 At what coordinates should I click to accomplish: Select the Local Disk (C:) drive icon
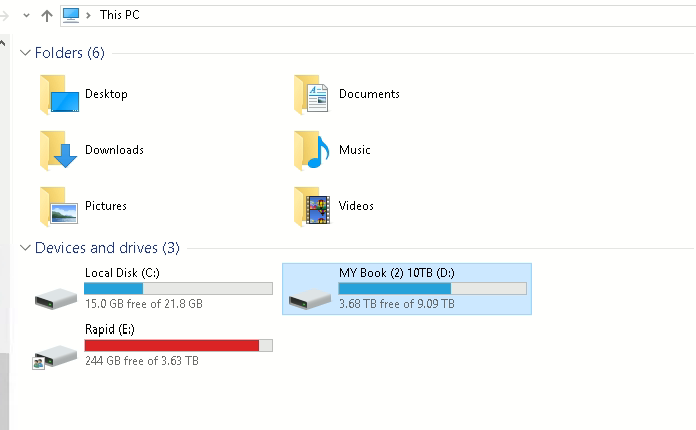tap(56, 298)
